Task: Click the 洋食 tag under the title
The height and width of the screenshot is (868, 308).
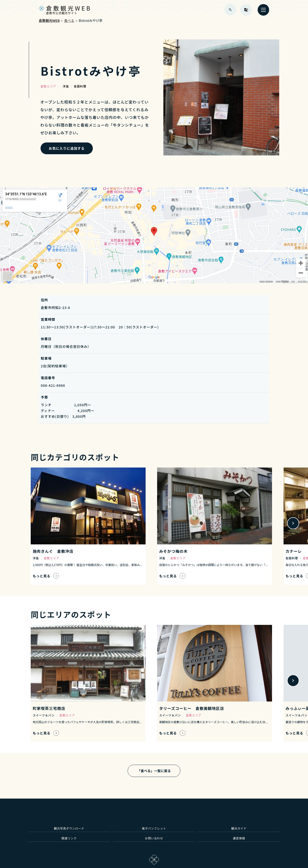Action: [x=66, y=86]
